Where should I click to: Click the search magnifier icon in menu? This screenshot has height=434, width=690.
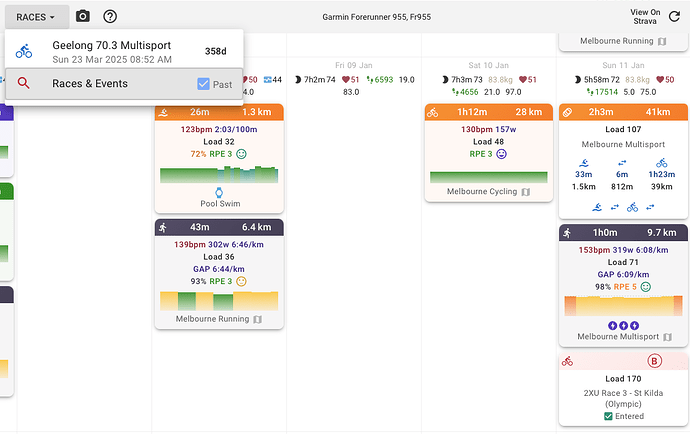tap(24, 84)
